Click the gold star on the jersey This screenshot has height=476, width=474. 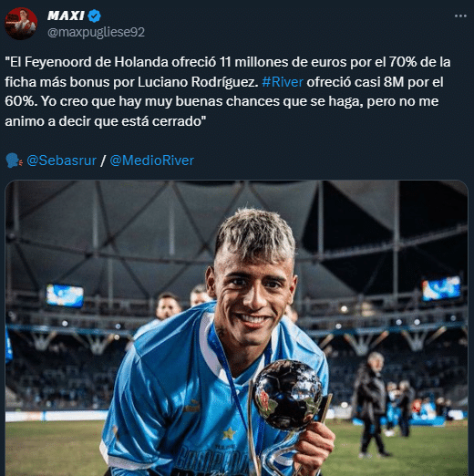(x=229, y=432)
